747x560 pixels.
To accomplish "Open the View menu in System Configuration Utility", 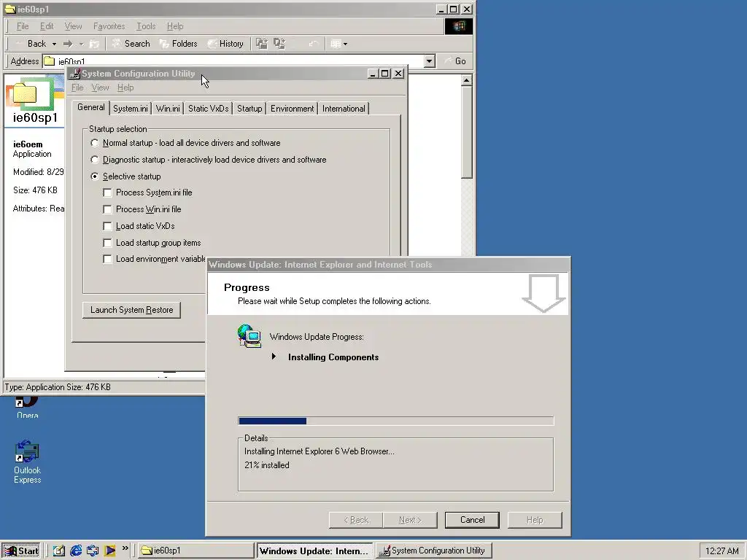I will click(x=100, y=87).
